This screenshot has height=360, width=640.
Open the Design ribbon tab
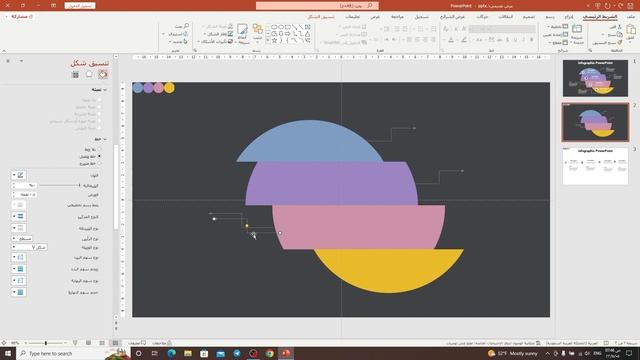pyautogui.click(x=529, y=17)
